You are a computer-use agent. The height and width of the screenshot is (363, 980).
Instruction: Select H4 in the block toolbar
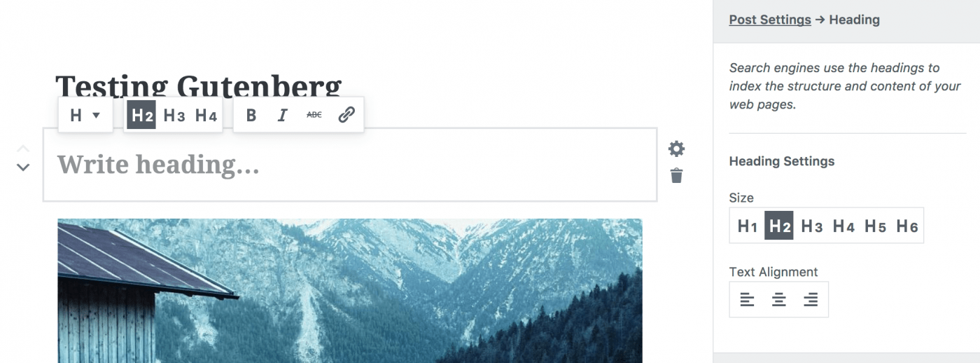pyautogui.click(x=206, y=115)
